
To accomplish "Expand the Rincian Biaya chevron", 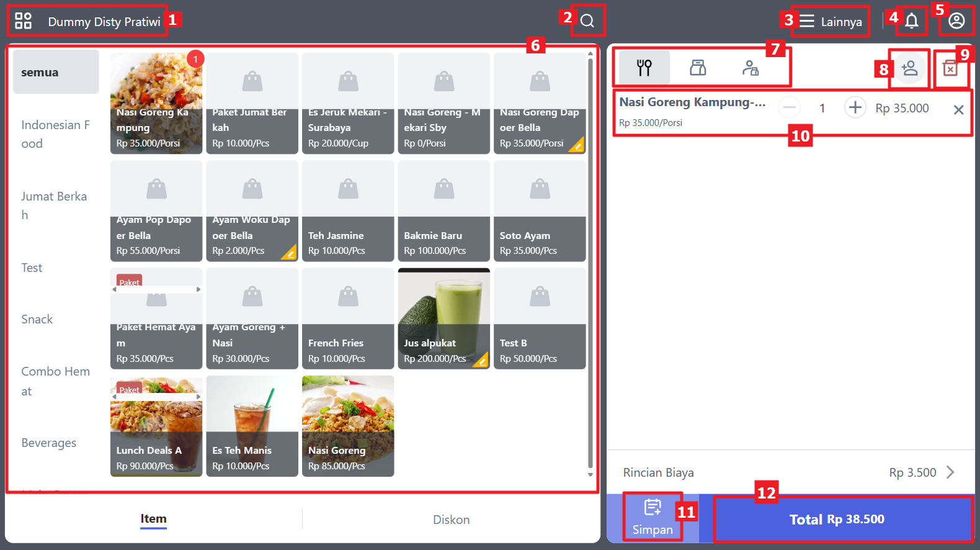I will pyautogui.click(x=950, y=472).
